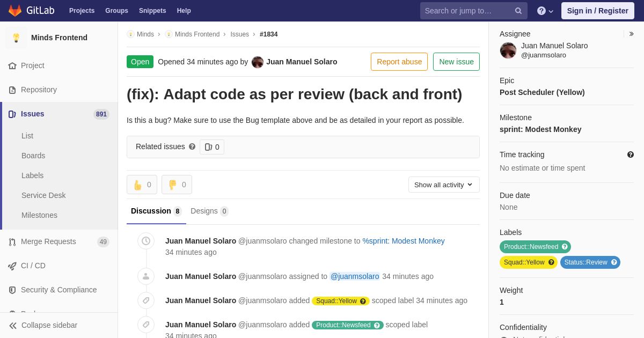This screenshot has width=644, height=338.
Task: Click Minds Frontend project title in sidebar
Action: click(59, 38)
